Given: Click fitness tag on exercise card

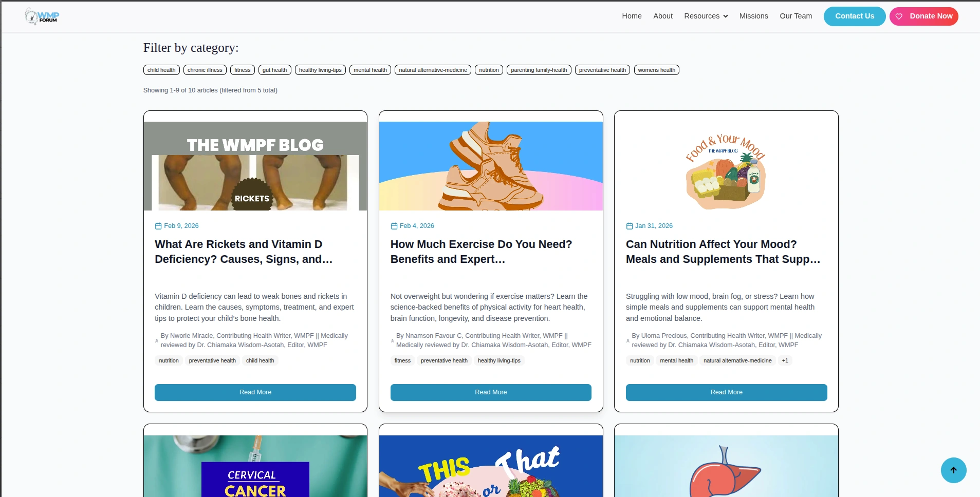Looking at the screenshot, I should (402, 361).
